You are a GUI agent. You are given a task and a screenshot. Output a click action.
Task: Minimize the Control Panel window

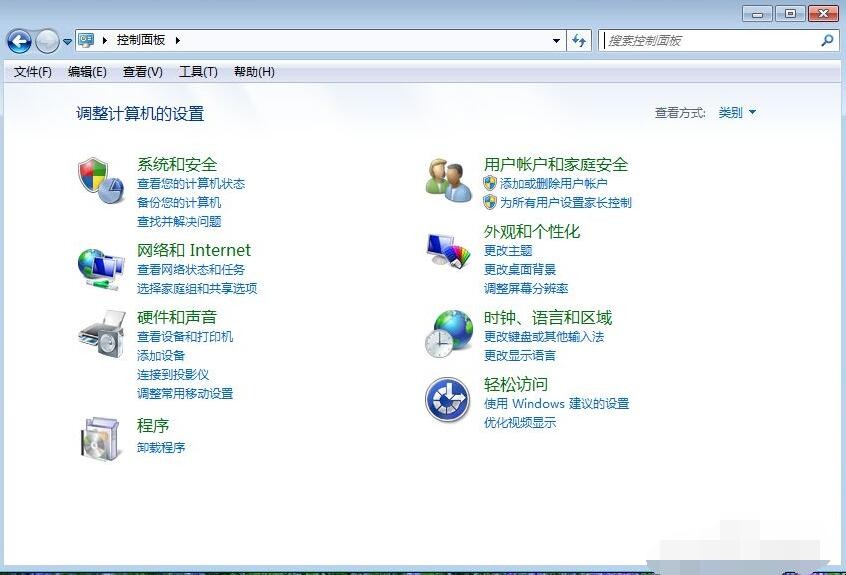[758, 13]
